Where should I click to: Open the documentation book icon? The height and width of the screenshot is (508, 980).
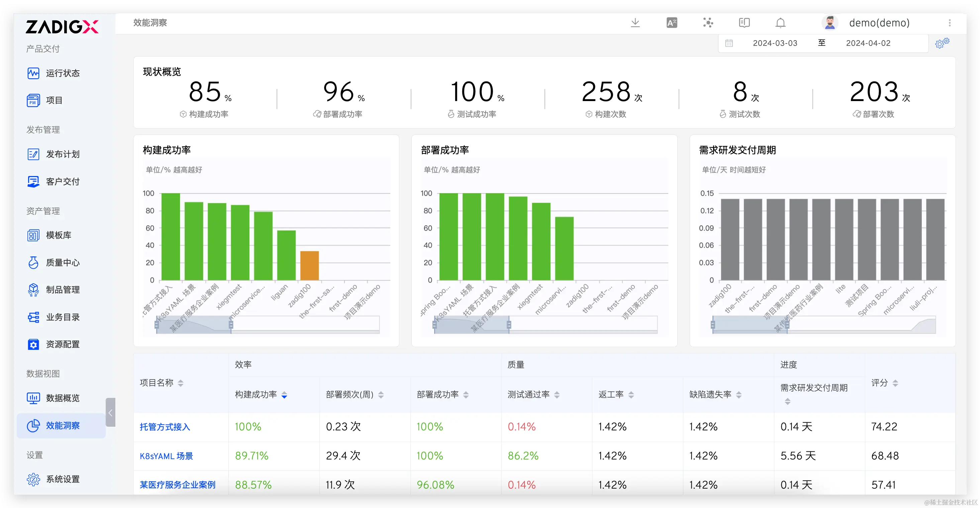click(x=744, y=23)
